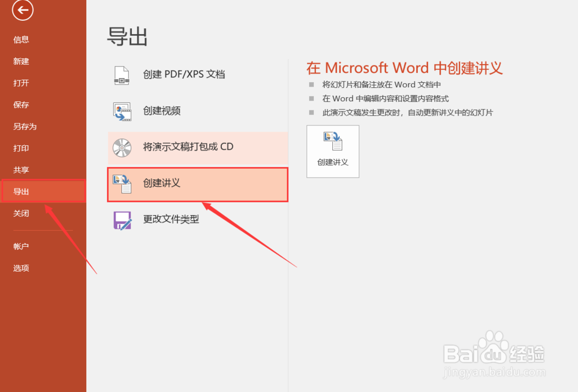
Task: Click 保存 in the backstage menu
Action: pyautogui.click(x=21, y=105)
